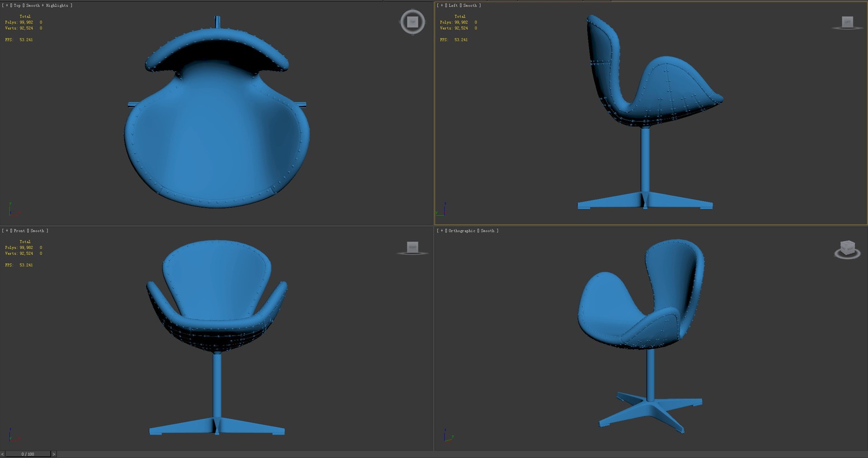Click the 'FPS: 53.241' readout in Front viewport
The width and height of the screenshot is (868, 458).
(x=19, y=265)
